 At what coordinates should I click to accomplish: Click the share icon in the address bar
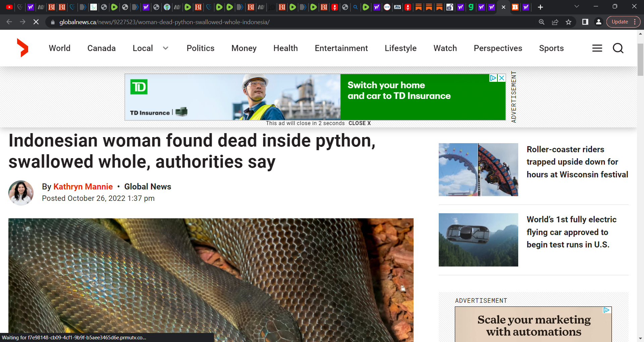tap(555, 22)
